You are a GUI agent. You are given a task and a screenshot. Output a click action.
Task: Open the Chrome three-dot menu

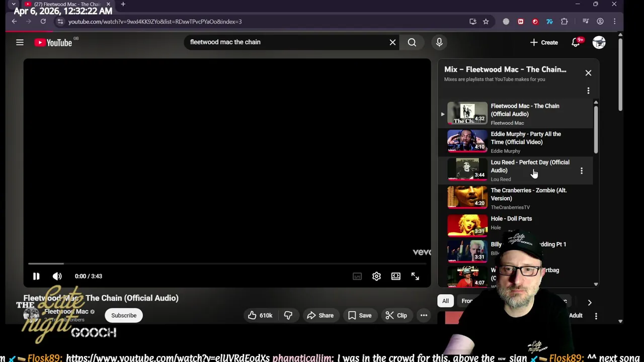tap(614, 22)
